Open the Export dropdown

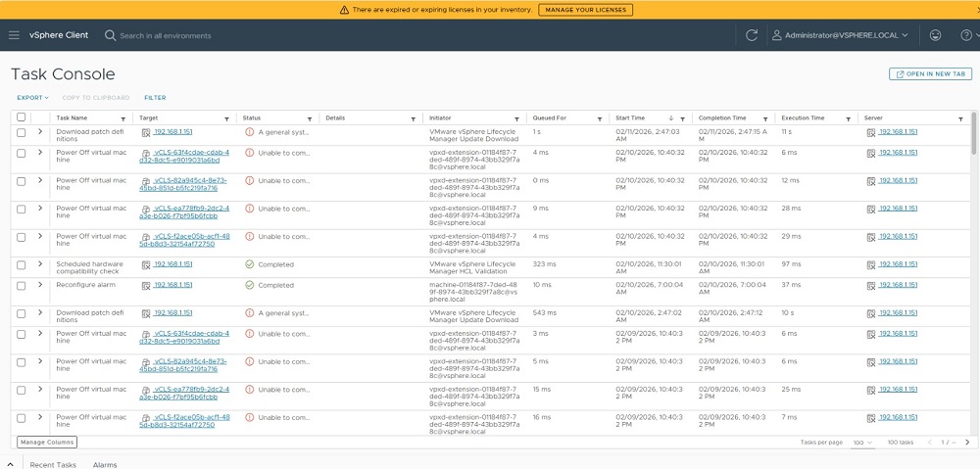tap(32, 98)
